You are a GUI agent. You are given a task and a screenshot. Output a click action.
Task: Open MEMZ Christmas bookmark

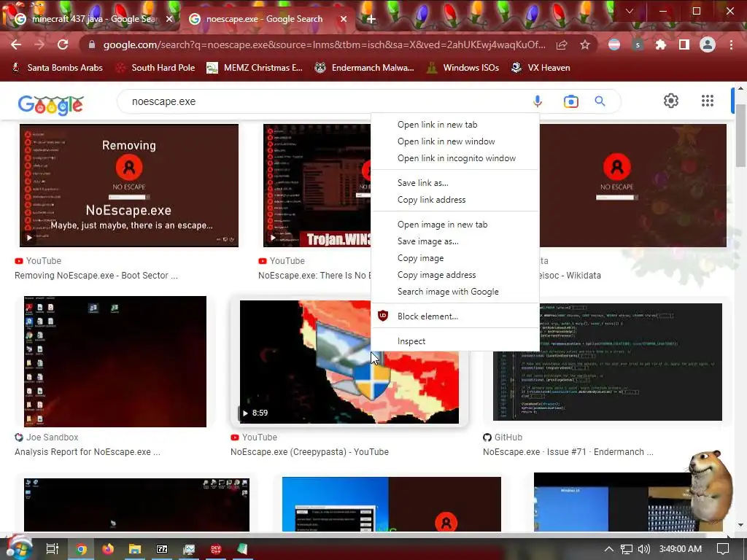(x=255, y=68)
